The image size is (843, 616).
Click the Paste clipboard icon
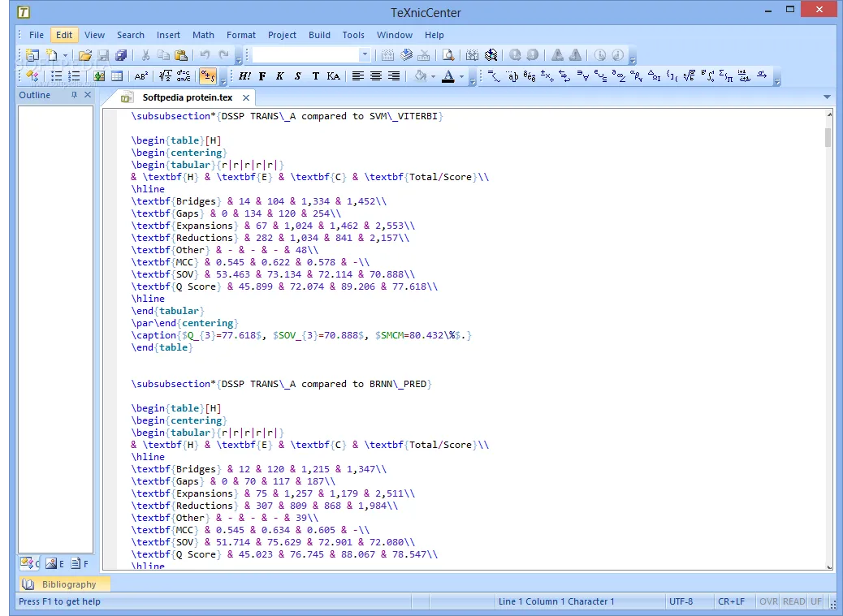tap(181, 55)
